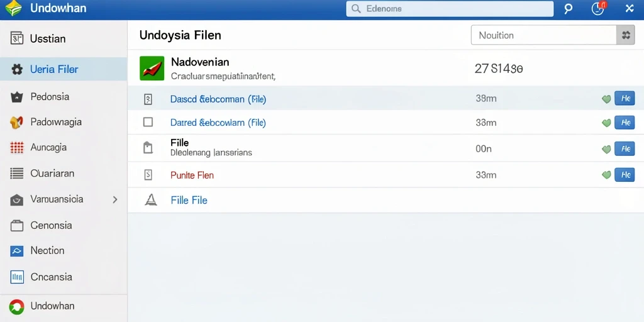Image resolution: width=644 pixels, height=322 pixels.
Task: Tick the checkbox beside Datred file row
Action: click(148, 122)
